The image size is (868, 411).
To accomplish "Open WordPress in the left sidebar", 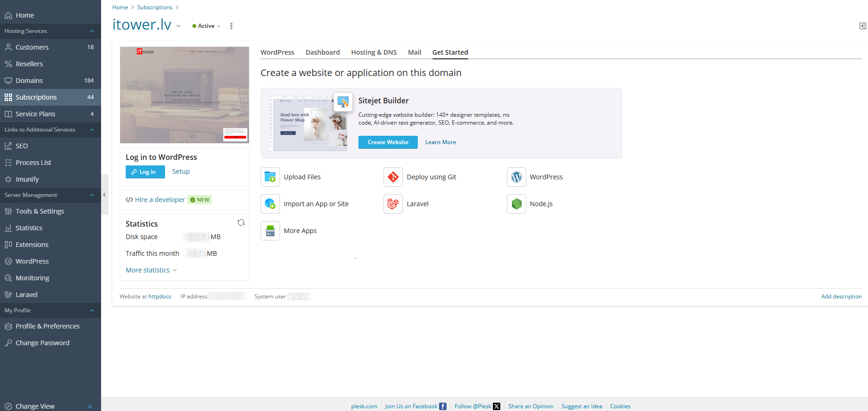I will 50,261.
